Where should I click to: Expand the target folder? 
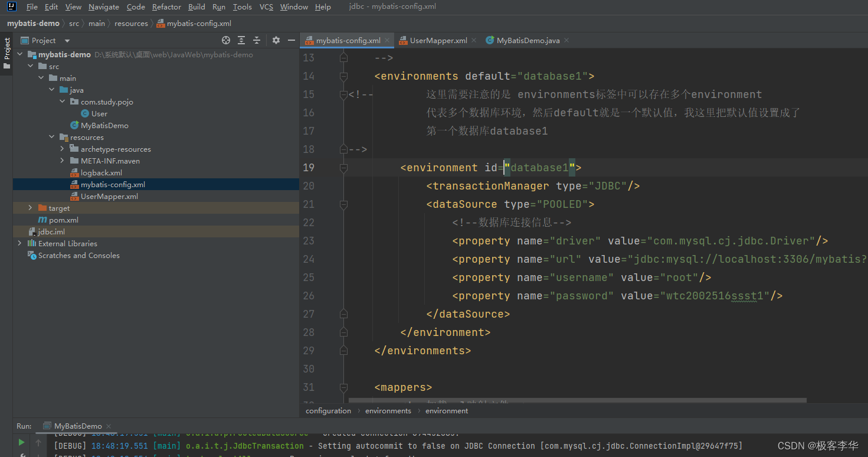(31, 208)
